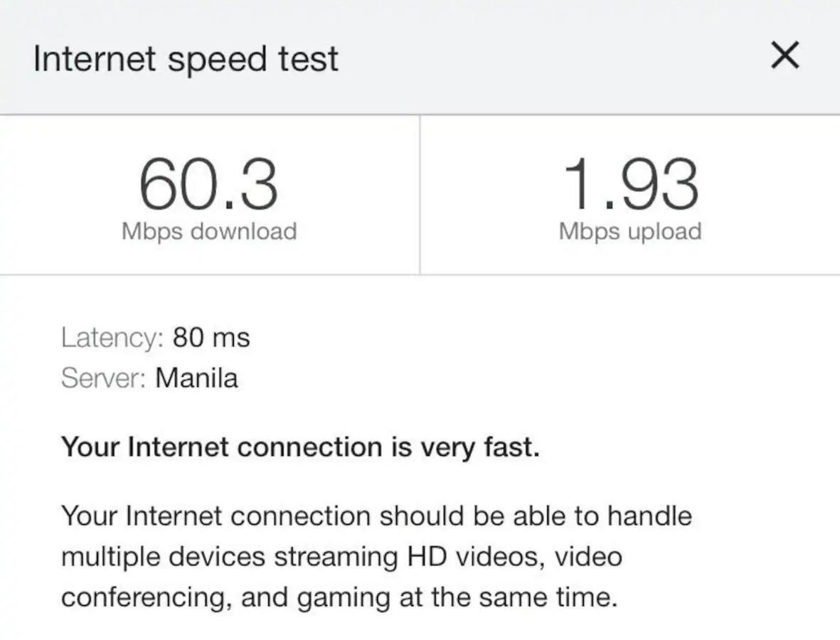840x640 pixels.
Task: Click the divider between download and upload
Action: tap(420, 194)
